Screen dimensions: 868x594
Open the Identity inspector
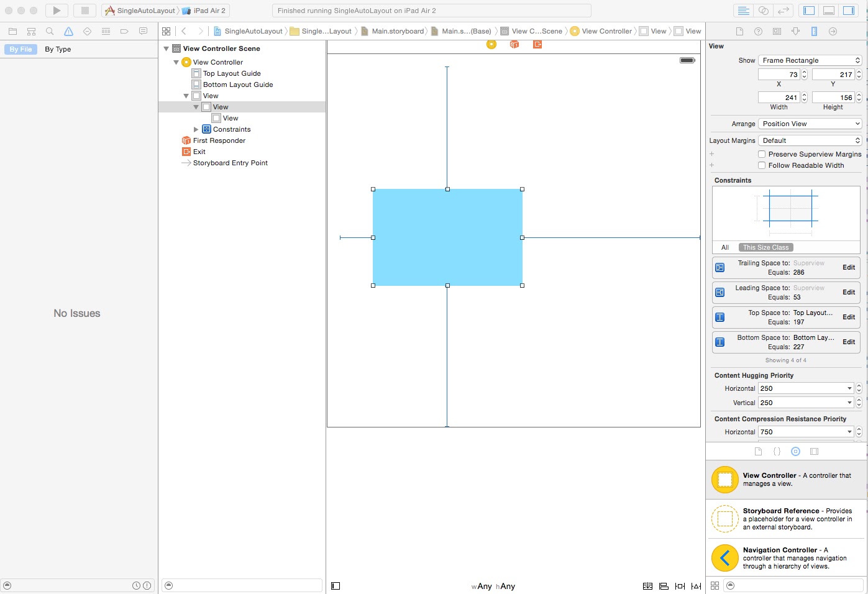[776, 30]
